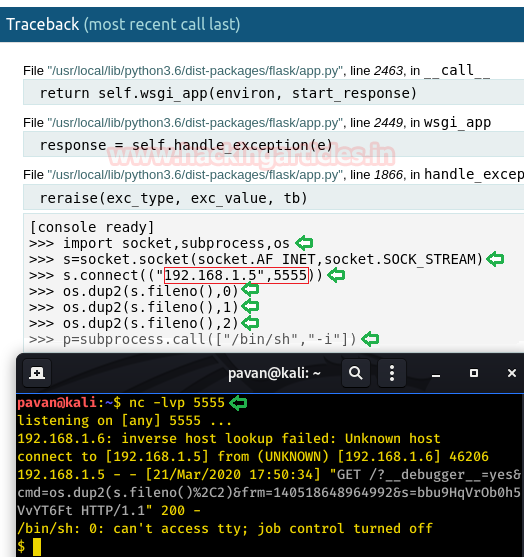Maximize the pavan@kali terminal window
This screenshot has height=557, width=524.
click(474, 373)
